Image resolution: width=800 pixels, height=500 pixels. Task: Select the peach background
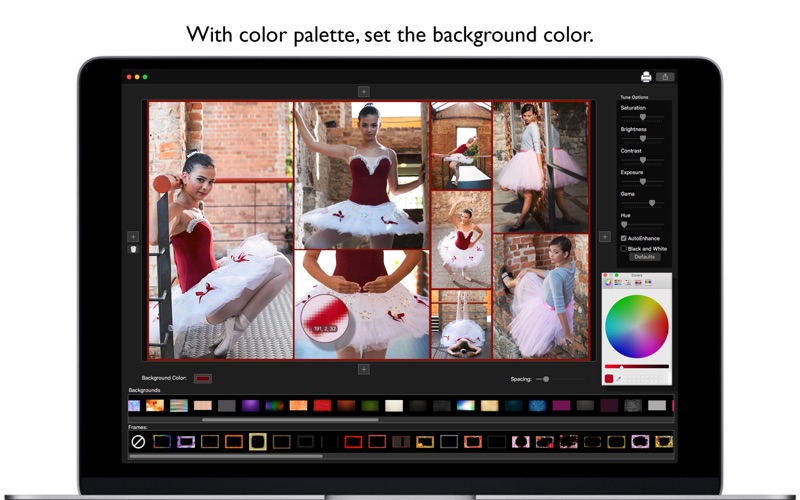click(203, 406)
